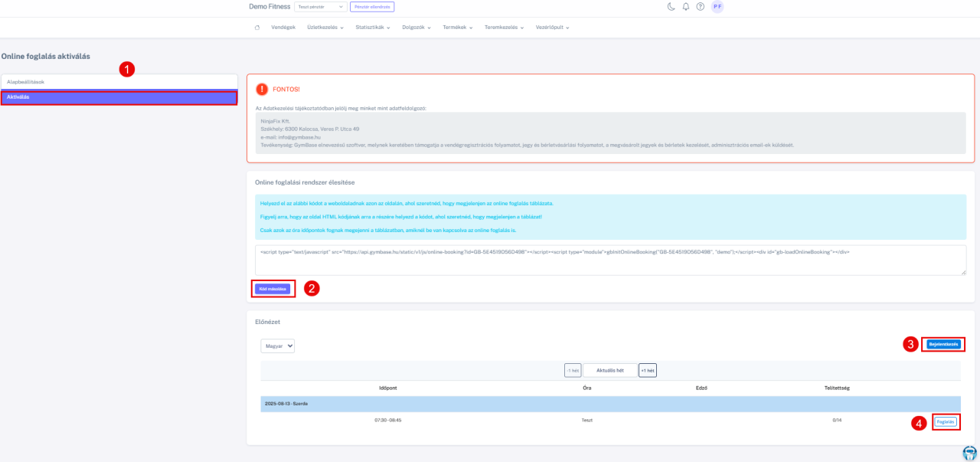Toggle dark mode with the moon icon
The image size is (980, 462).
(x=671, y=7)
